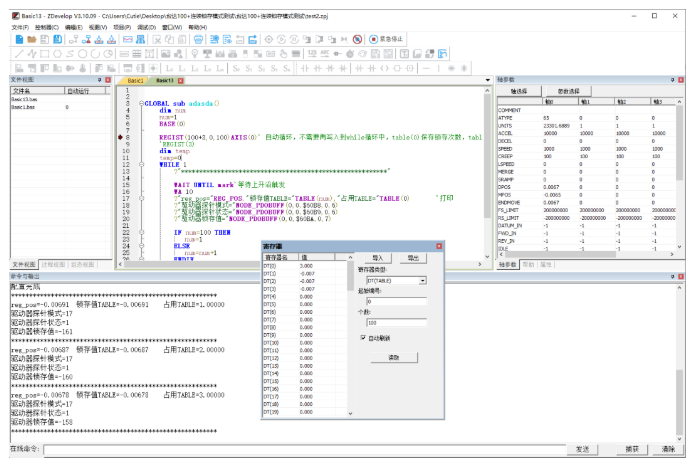Screen dimensions: 695x468
Task: Click the 个数 count input field
Action: point(397,323)
